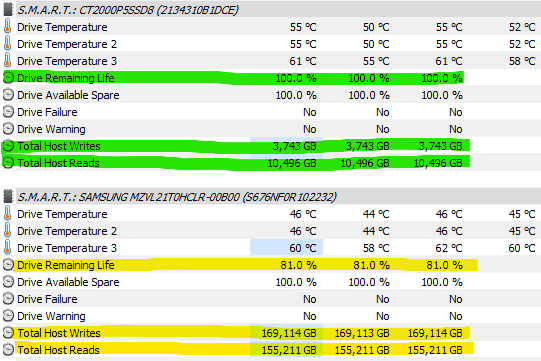This screenshot has width=541, height=361.
Task: Select SAMSUNG 'Total Host Writes' label
Action: tap(59, 333)
